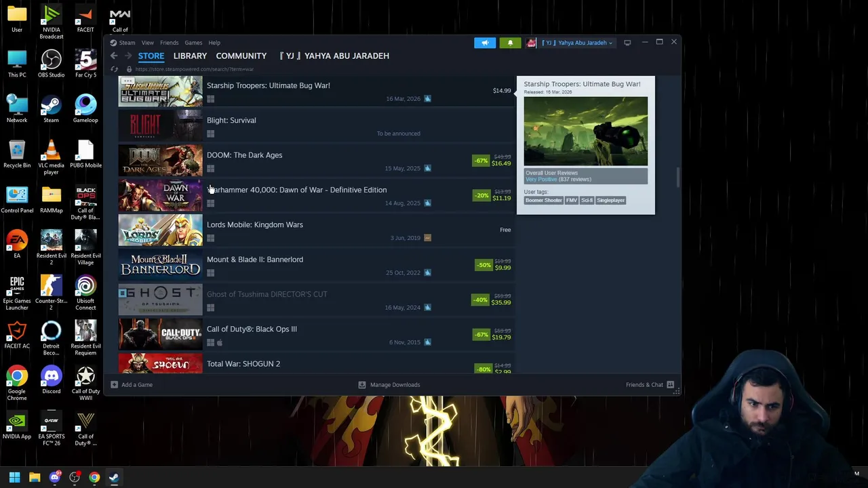The width and height of the screenshot is (868, 488).
Task: Open the Games menu
Action: 193,43
